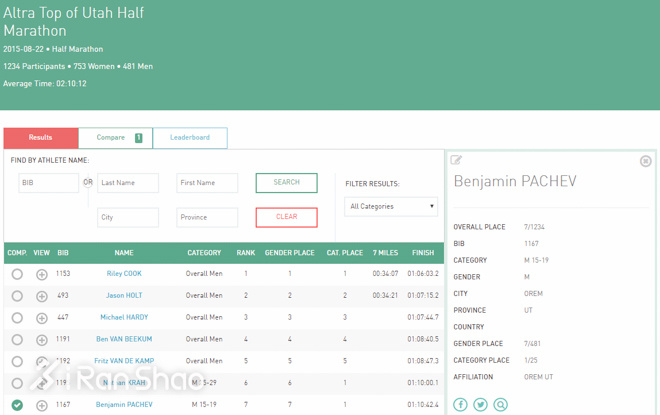The height and width of the screenshot is (415, 660).
Task: Share athlete result on Facebook
Action: point(460,404)
